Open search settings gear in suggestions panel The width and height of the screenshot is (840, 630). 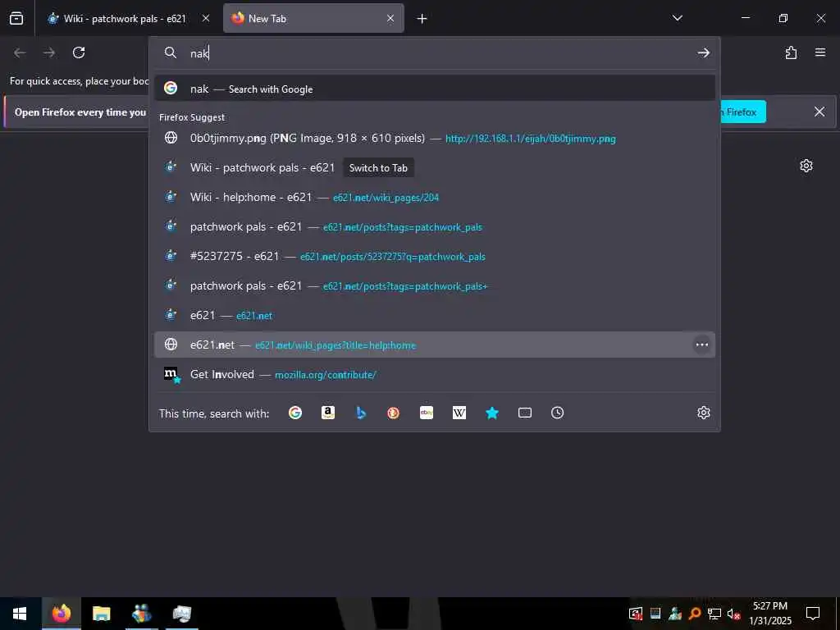tap(704, 413)
